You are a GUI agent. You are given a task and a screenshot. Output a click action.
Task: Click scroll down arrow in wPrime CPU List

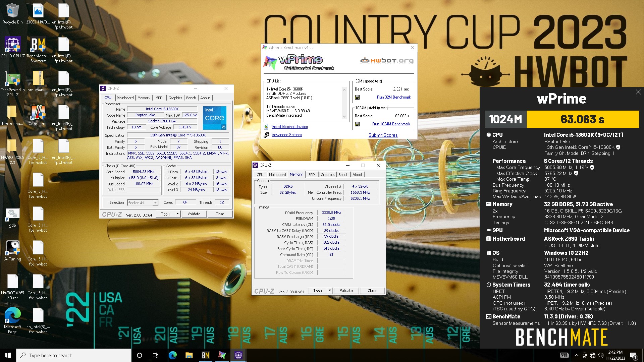coord(344,117)
